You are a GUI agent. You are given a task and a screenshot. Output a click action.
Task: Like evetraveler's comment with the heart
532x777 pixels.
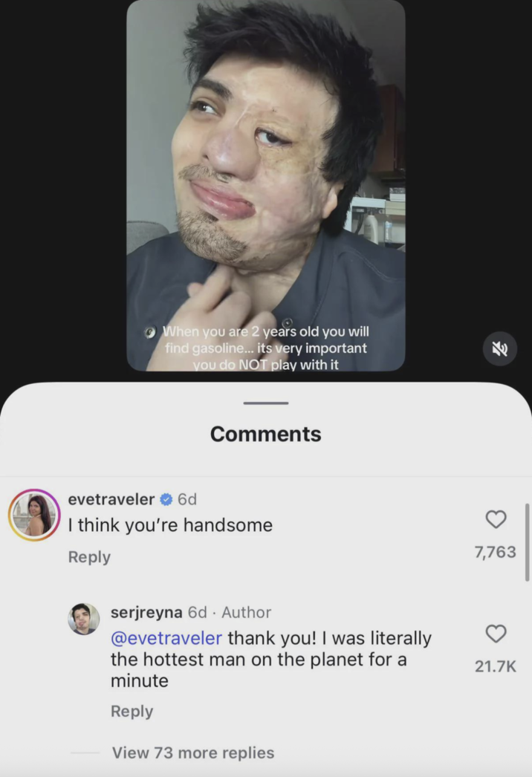point(496,520)
